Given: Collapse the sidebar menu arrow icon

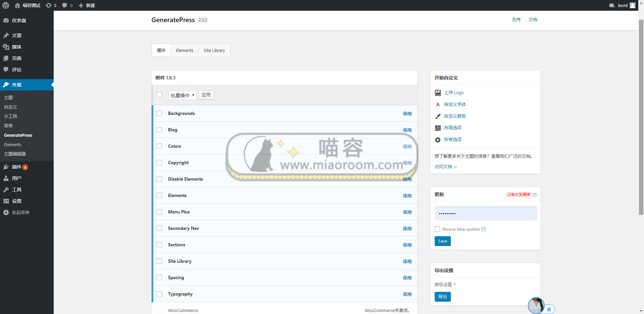Looking at the screenshot, I should point(6,212).
